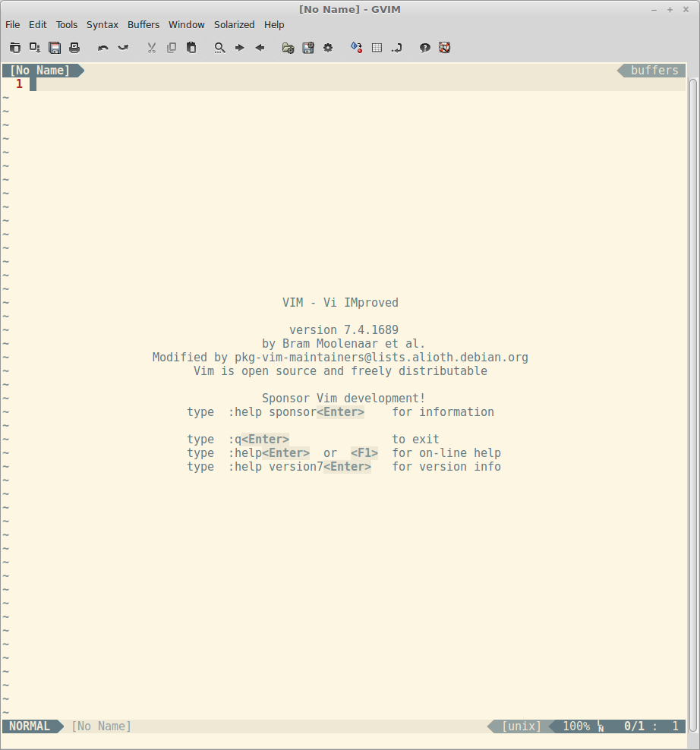Open the Tools menu

tap(67, 25)
